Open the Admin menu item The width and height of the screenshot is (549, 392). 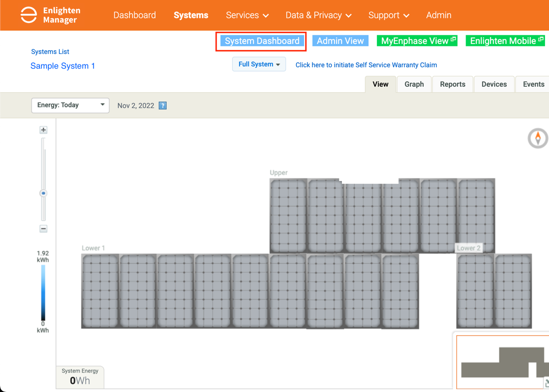(439, 15)
